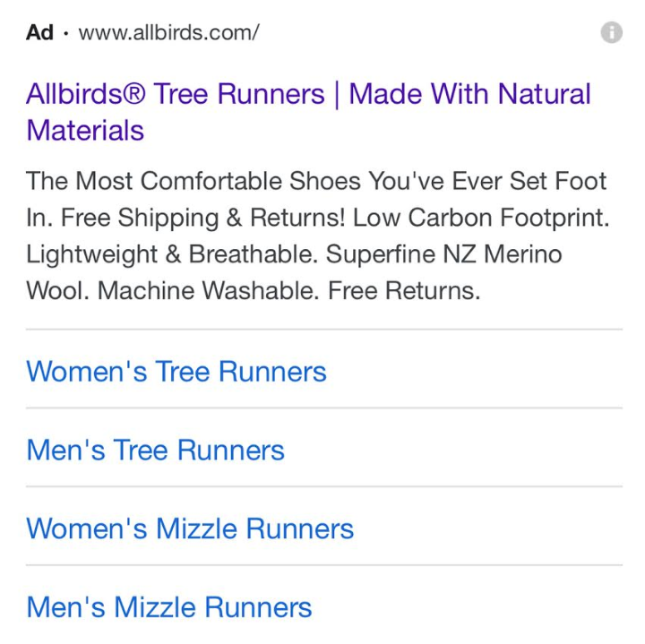This screenshot has width=645, height=644.
Task: Go to Men's Tree Runners
Action: [155, 450]
